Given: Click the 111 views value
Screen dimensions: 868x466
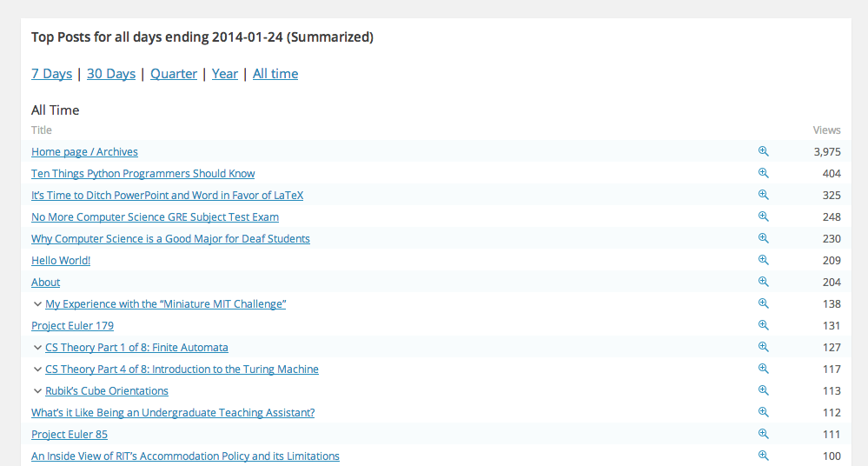Looking at the screenshot, I should (832, 435).
